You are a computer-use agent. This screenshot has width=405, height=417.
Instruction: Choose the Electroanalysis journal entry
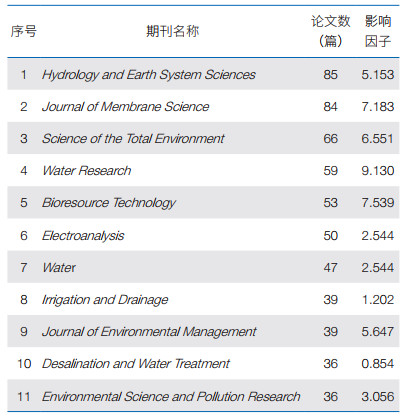[x=83, y=236]
